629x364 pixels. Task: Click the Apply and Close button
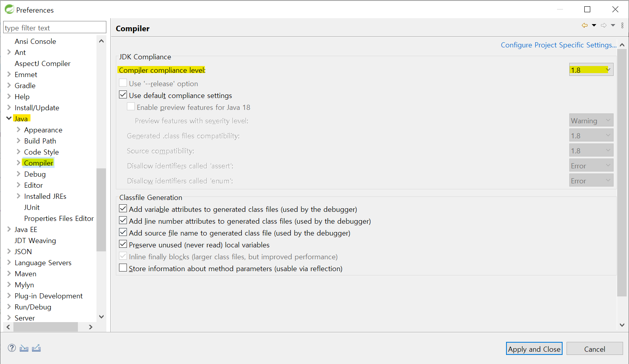coord(534,349)
